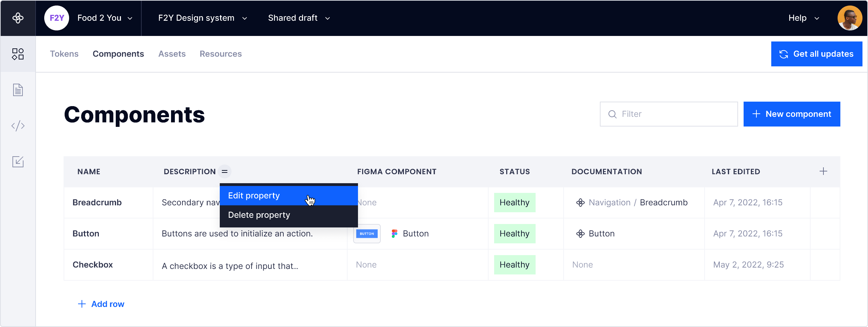Click the plus icon to add table column
Screen dimensions: 868x327
(823, 171)
